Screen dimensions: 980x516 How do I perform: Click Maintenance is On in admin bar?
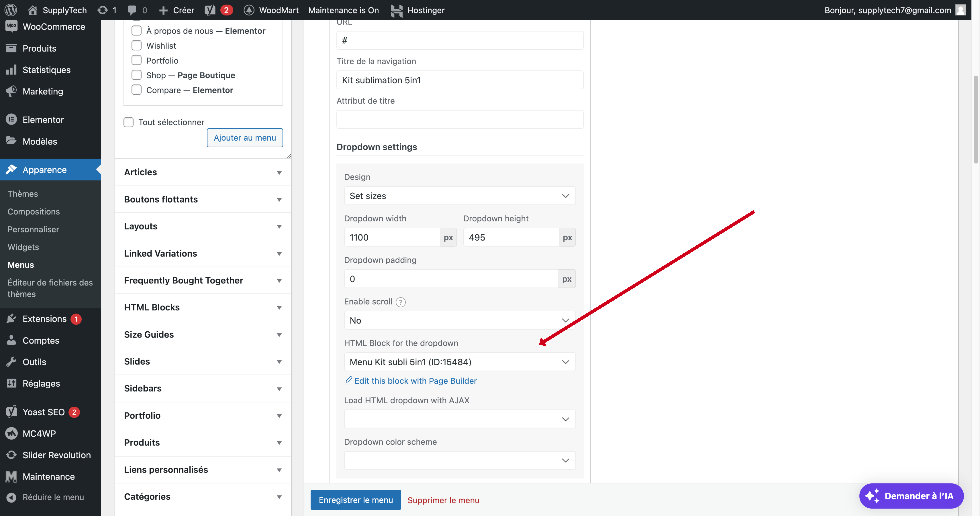[x=343, y=10]
